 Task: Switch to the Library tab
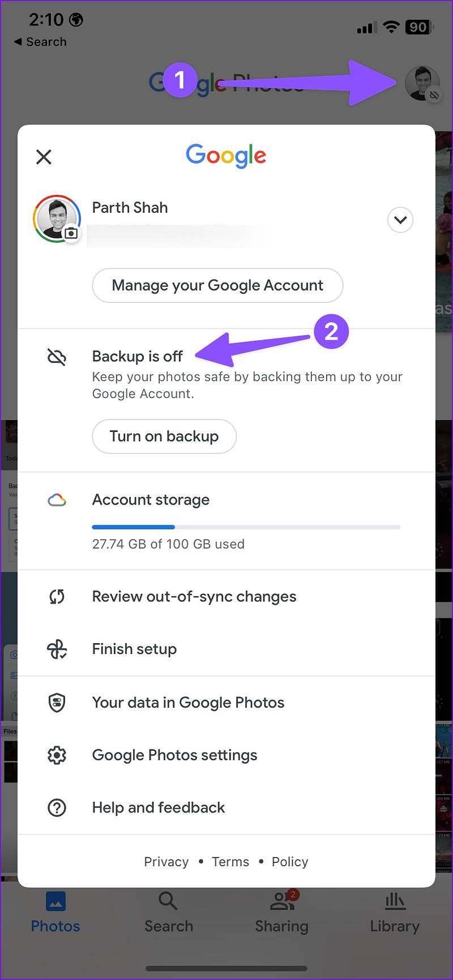[x=395, y=922]
